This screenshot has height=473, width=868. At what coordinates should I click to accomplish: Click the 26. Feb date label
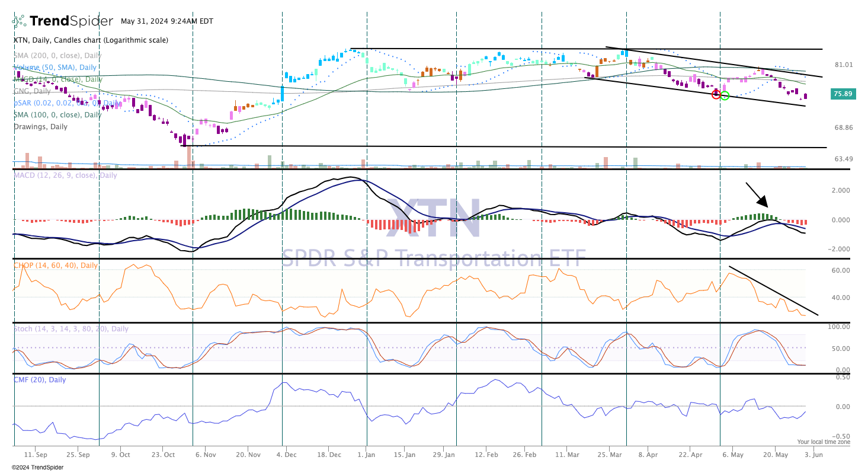tap(524, 455)
